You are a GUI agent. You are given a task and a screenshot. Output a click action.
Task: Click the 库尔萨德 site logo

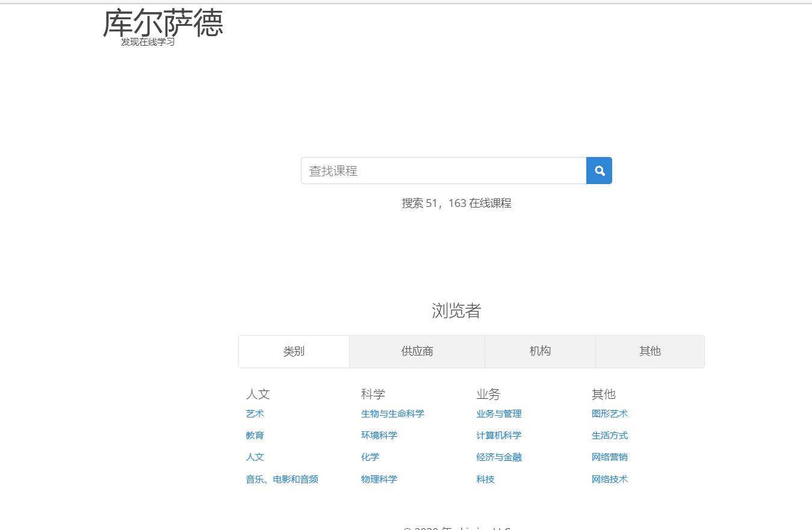[164, 24]
